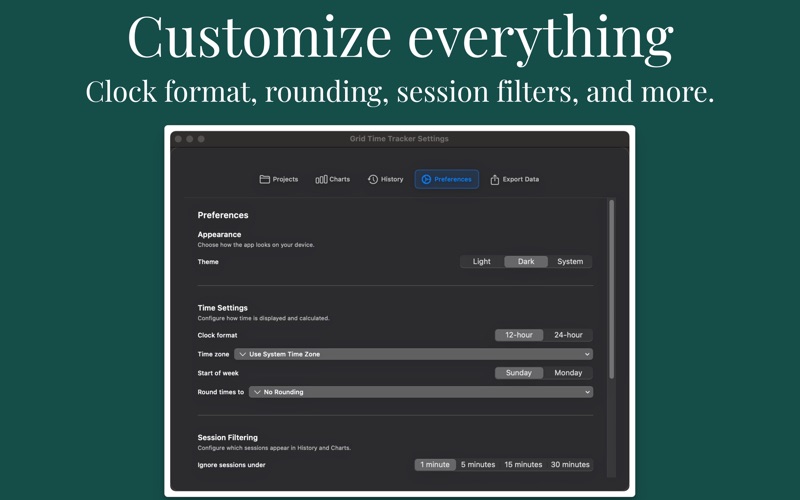The width and height of the screenshot is (800, 500).
Task: Click the Time zone dropdown right chevron
Action: pos(587,354)
